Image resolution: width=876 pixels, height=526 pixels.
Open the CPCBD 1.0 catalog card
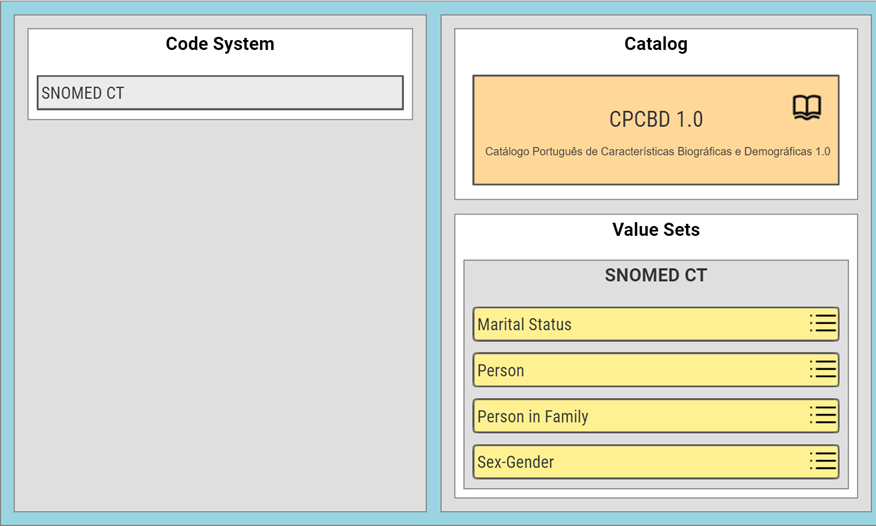(x=656, y=130)
